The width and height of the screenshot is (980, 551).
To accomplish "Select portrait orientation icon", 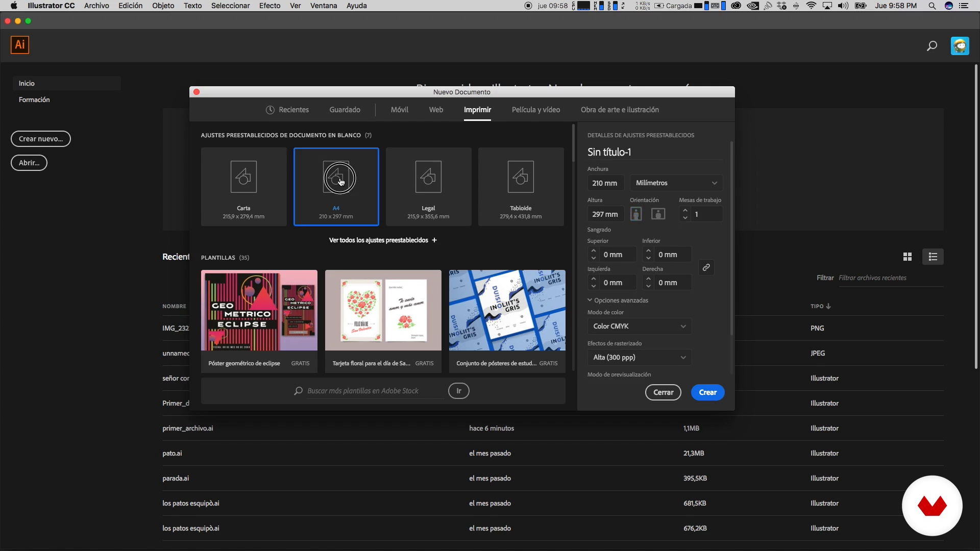I will (636, 214).
